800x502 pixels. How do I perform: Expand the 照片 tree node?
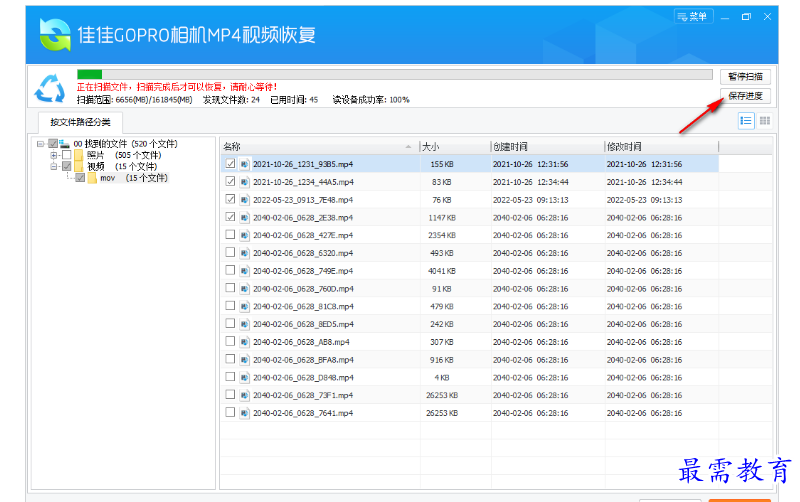[x=54, y=155]
